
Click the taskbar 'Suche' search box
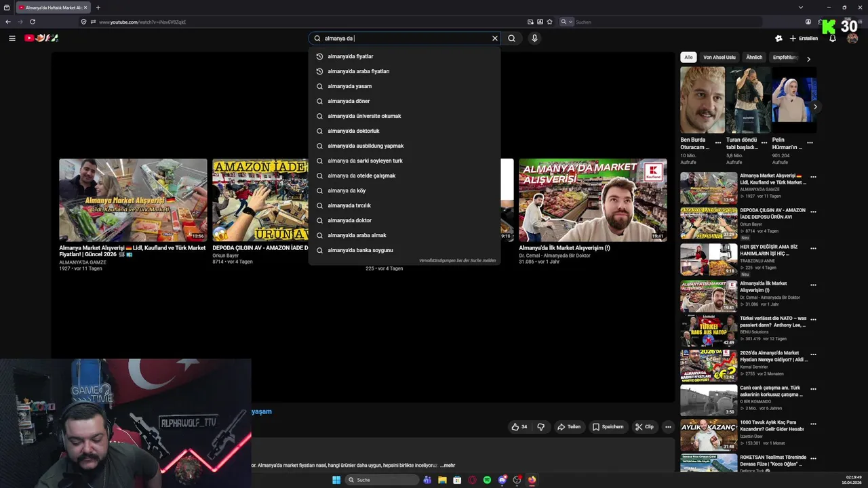pyautogui.click(x=382, y=480)
